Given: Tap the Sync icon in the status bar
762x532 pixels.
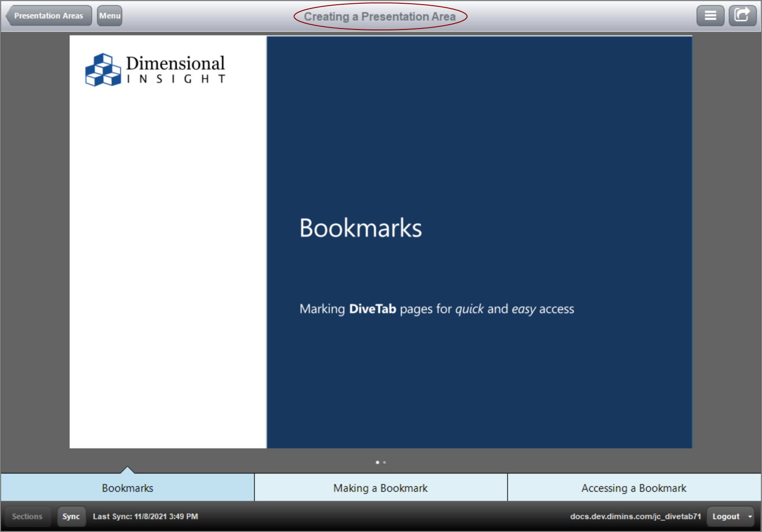Looking at the screenshot, I should [71, 517].
